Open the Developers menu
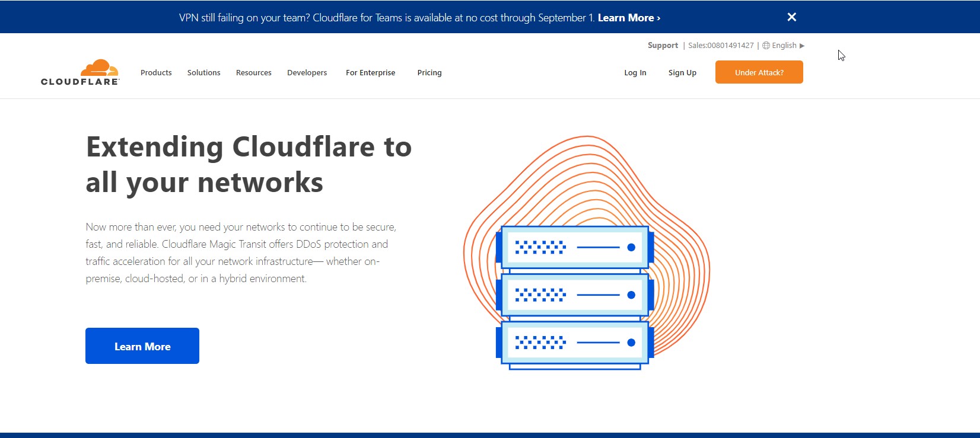Screen dimensions: 980x438 coord(307,72)
